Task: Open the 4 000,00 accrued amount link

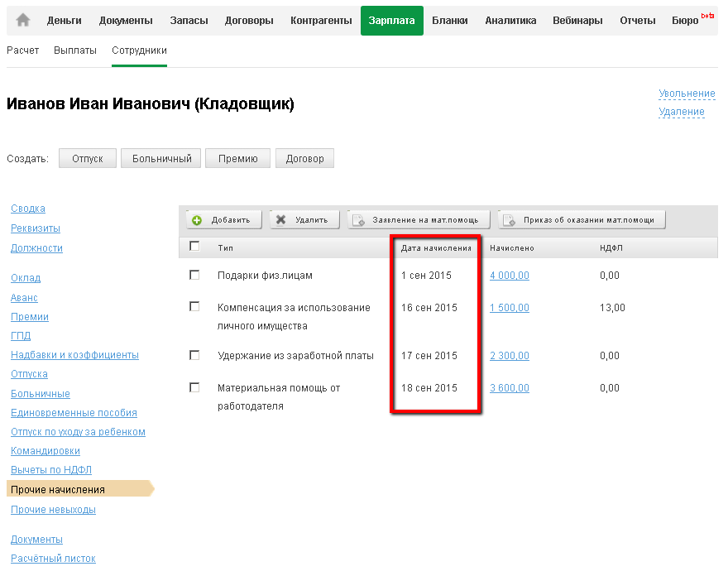Action: click(509, 276)
